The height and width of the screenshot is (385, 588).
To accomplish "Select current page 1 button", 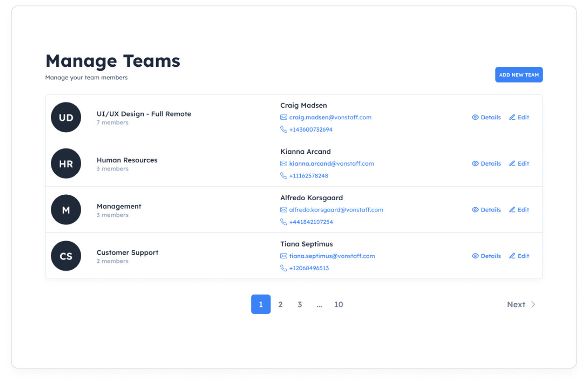I will click(x=261, y=305).
